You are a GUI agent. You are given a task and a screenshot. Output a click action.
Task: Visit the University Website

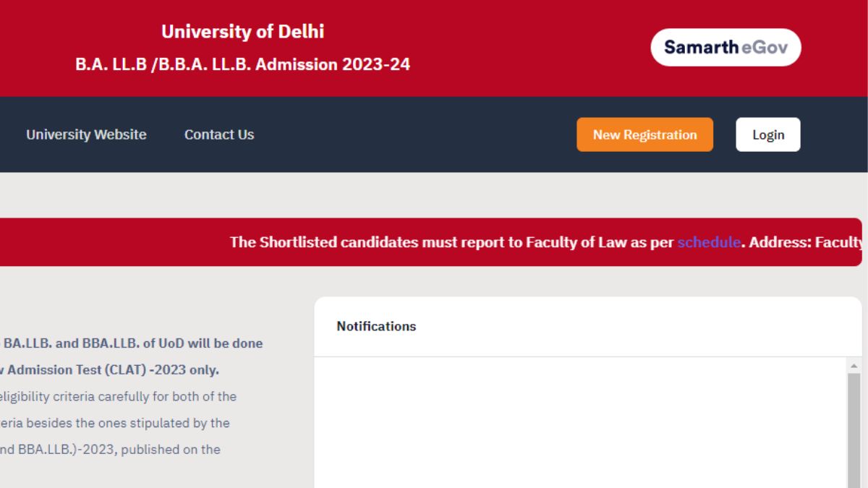tap(86, 134)
